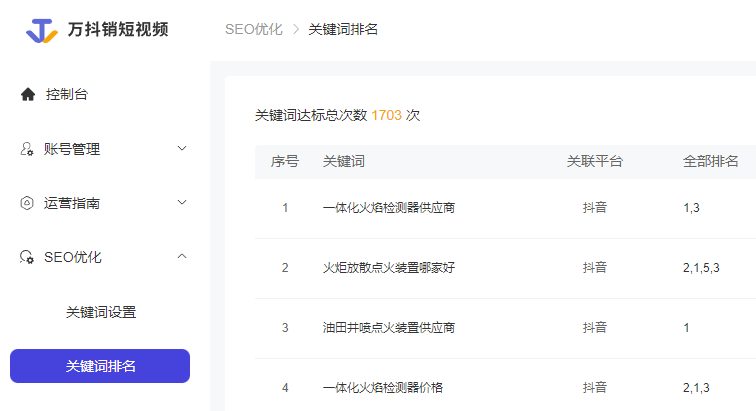
Task: Click the hexagon icon beside 运营指南
Action: (x=28, y=203)
